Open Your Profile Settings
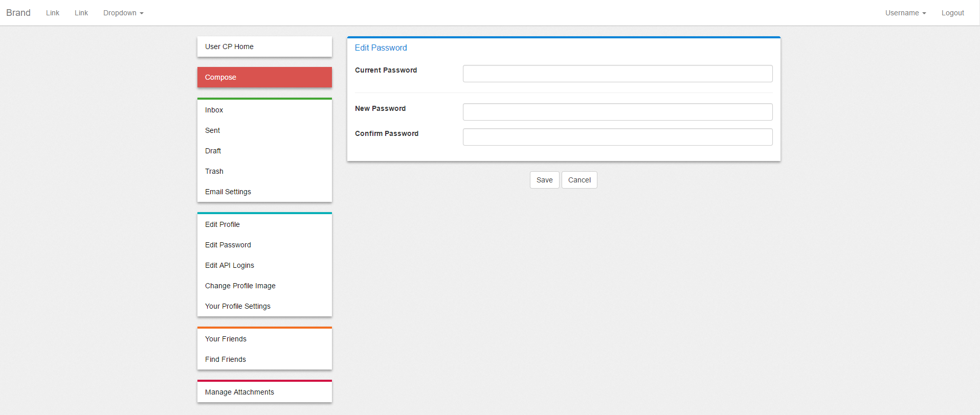This screenshot has width=980, height=415. pos(264,306)
